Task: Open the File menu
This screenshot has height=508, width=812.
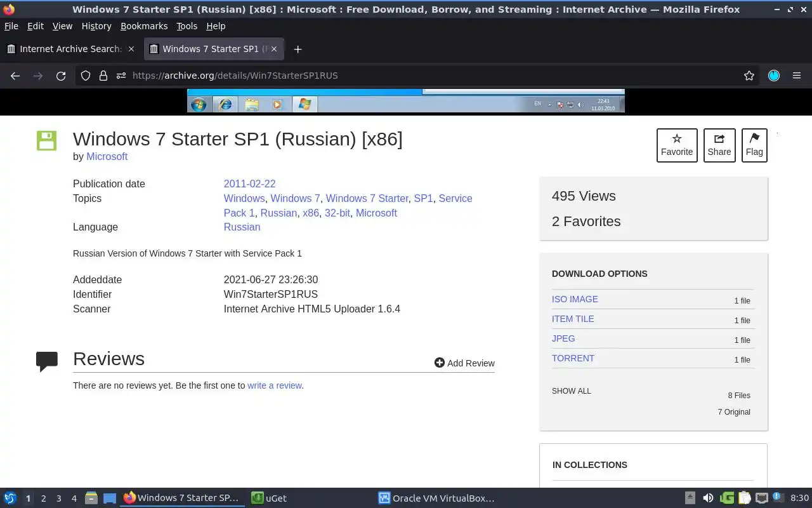Action: pos(11,26)
